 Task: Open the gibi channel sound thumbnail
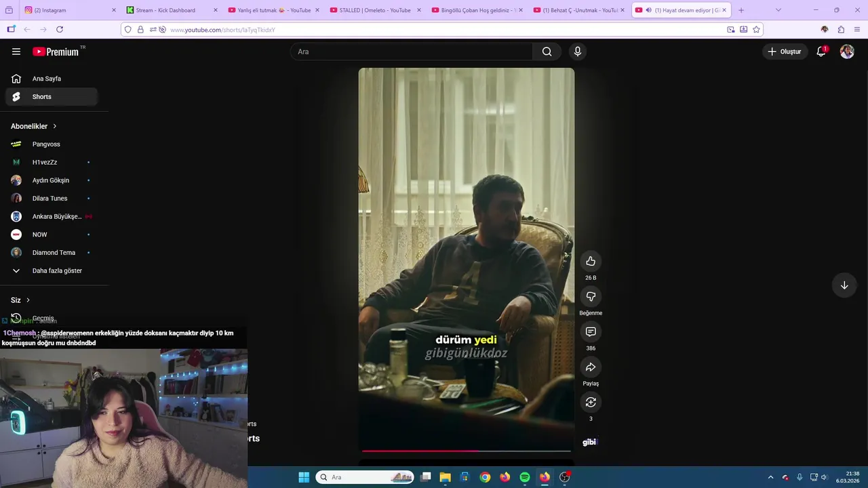point(589,442)
